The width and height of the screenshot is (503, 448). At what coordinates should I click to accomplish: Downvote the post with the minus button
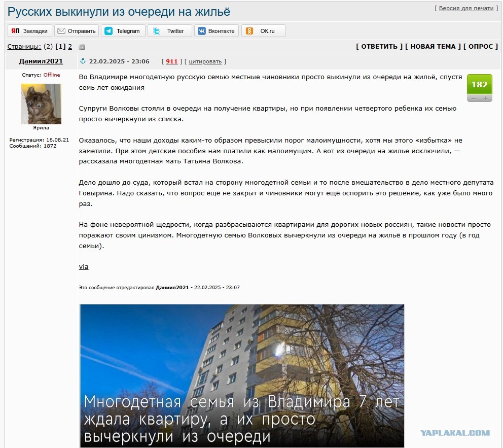(x=473, y=99)
